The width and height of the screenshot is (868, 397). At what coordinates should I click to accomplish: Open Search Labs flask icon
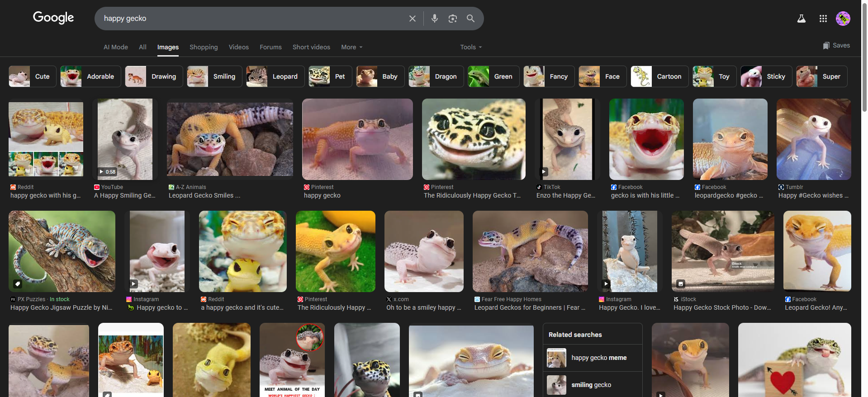coord(801,19)
